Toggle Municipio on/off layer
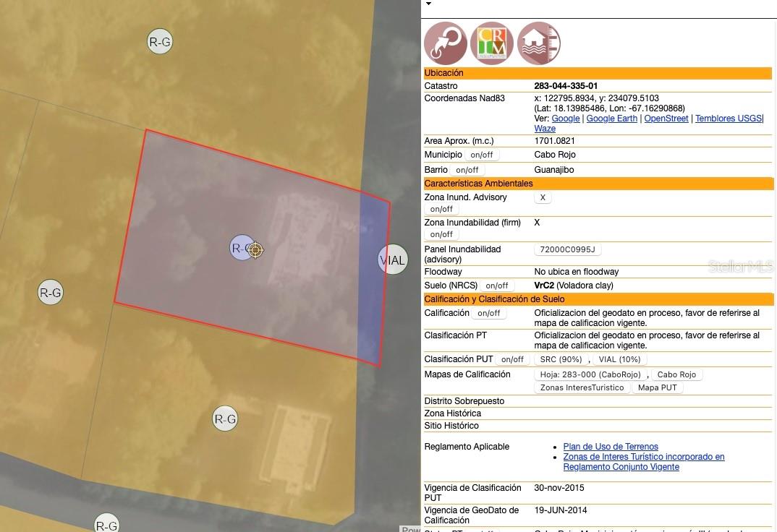Image resolution: width=777 pixels, height=532 pixels. pos(482,155)
